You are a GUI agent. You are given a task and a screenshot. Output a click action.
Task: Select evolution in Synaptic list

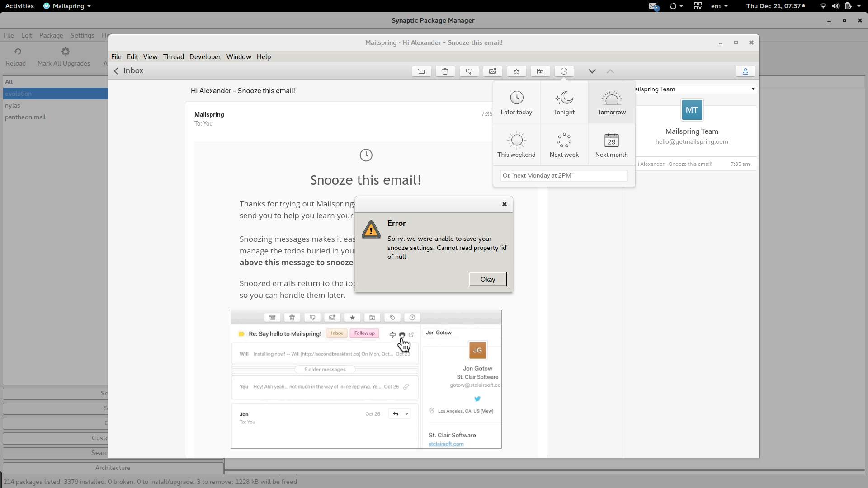click(56, 94)
